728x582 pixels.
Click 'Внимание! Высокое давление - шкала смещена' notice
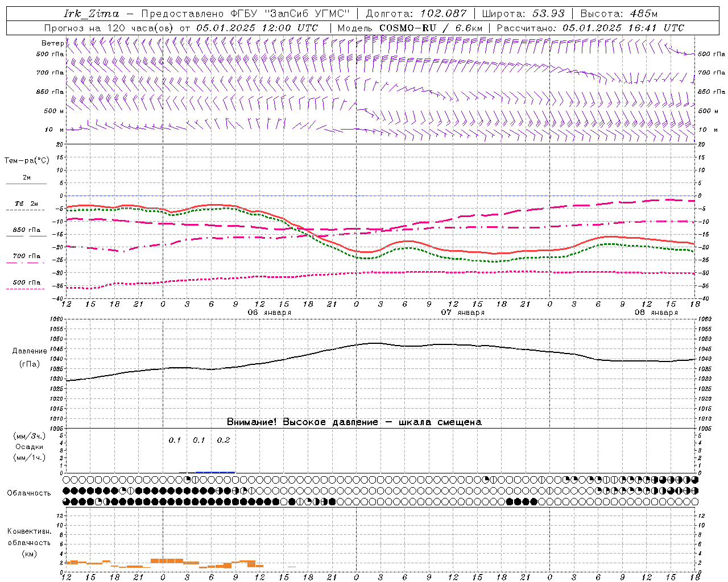354,422
